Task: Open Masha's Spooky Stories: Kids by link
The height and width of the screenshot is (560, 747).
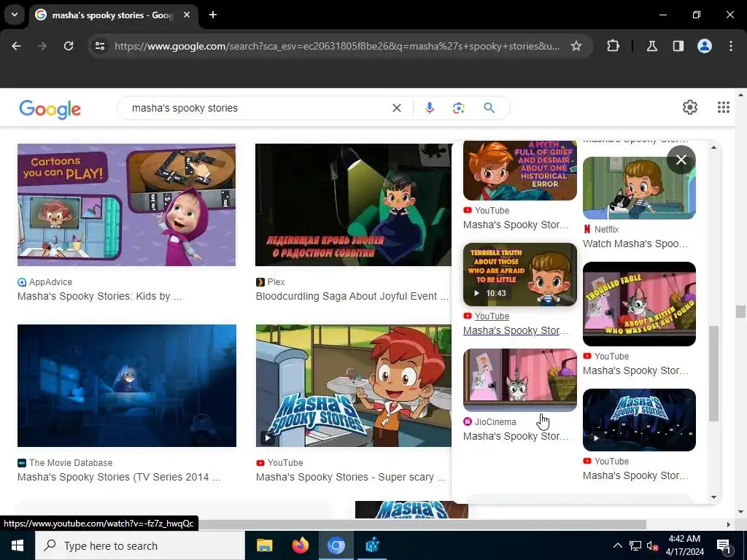Action: click(99, 296)
